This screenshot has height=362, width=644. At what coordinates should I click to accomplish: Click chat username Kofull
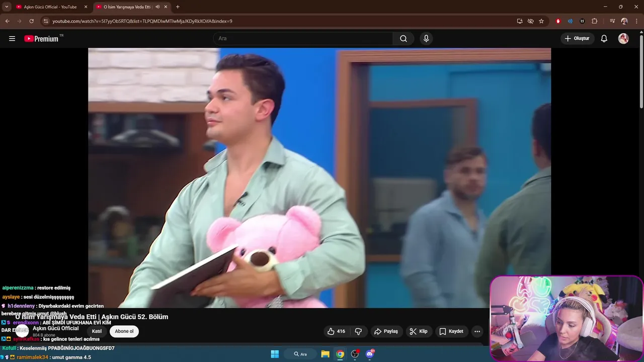tap(9, 348)
